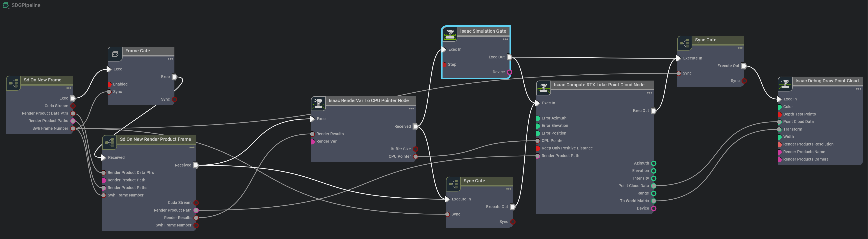The image size is (868, 239).
Task: Open Isaac RenderVar To CPU Pointer dots menu
Action: [x=411, y=109]
